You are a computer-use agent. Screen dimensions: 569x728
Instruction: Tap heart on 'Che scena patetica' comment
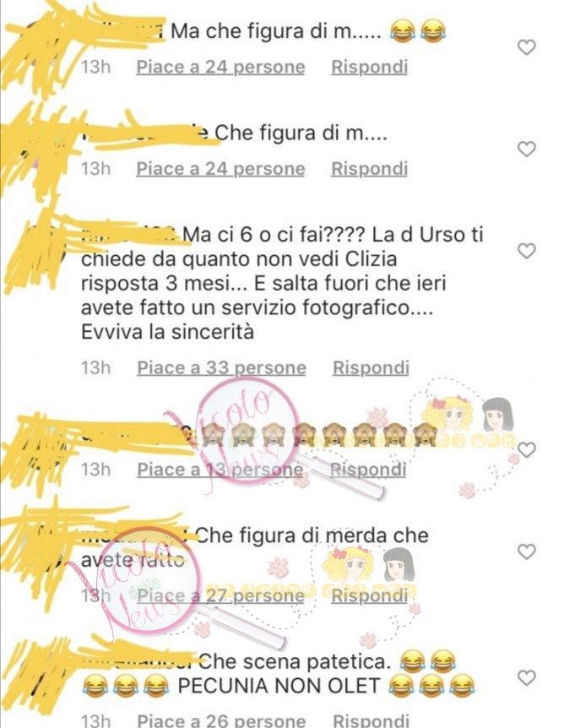[x=526, y=678]
